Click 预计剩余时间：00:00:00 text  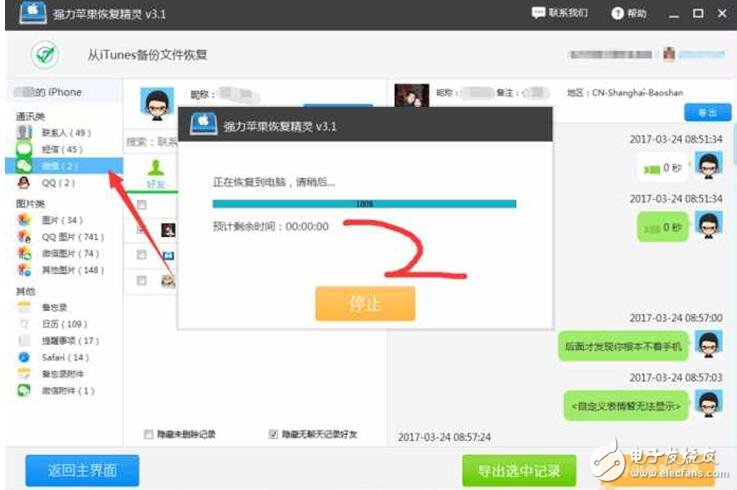tap(271, 227)
